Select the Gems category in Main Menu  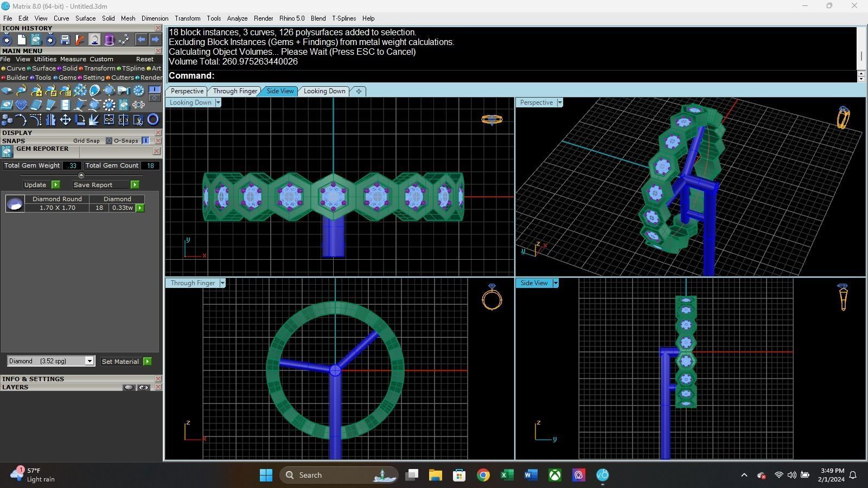tap(67, 78)
